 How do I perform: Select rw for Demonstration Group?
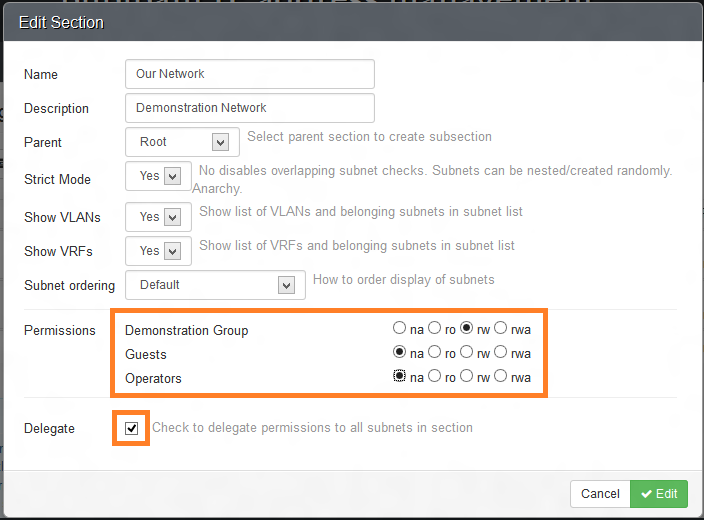pyautogui.click(x=466, y=328)
